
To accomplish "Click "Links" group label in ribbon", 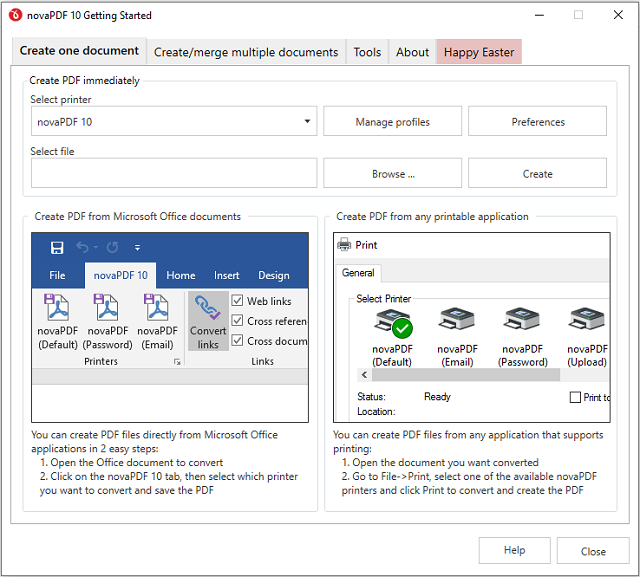I will pos(262,361).
